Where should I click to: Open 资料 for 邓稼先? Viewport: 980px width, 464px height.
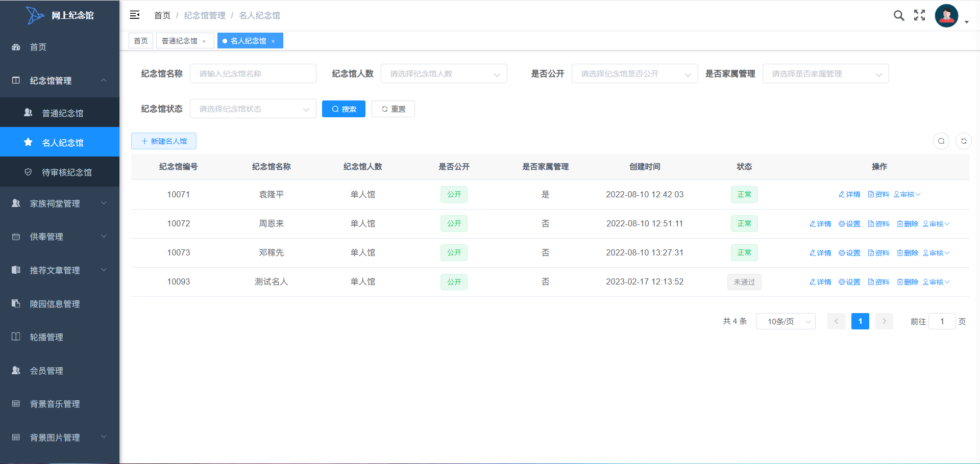(x=878, y=253)
